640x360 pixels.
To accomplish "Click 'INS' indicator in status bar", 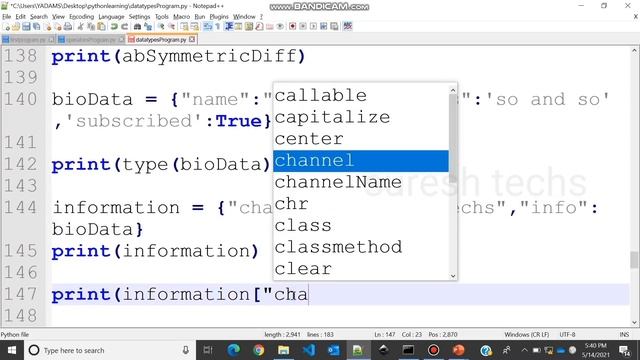I will [624, 335].
